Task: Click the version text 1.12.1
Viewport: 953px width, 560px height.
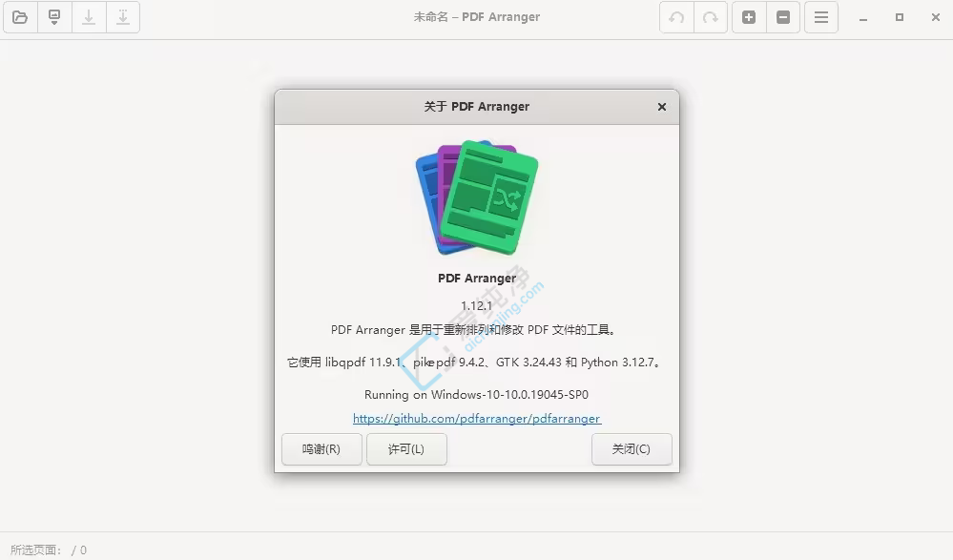Action: point(477,306)
